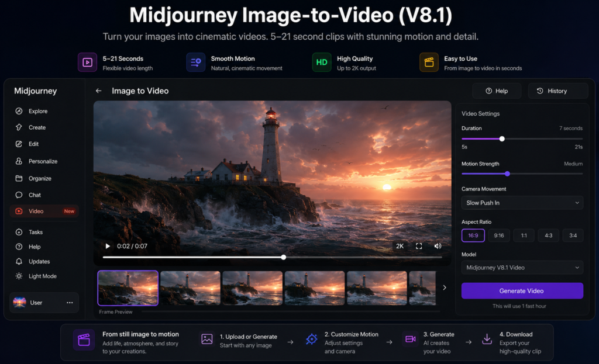Open Create in the sidebar menu
This screenshot has height=364, width=599.
point(37,127)
